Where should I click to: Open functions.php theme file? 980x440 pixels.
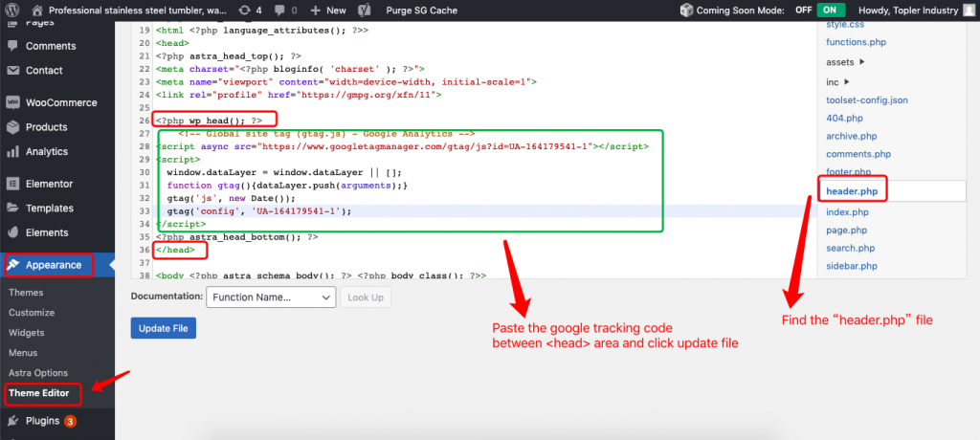pyautogui.click(x=856, y=42)
